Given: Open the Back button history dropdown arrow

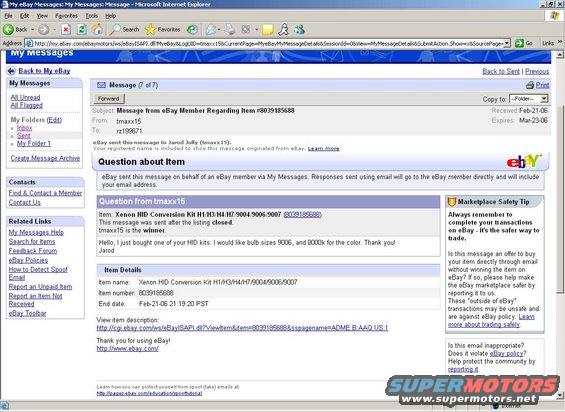Looking at the screenshot, I should pos(32,30).
